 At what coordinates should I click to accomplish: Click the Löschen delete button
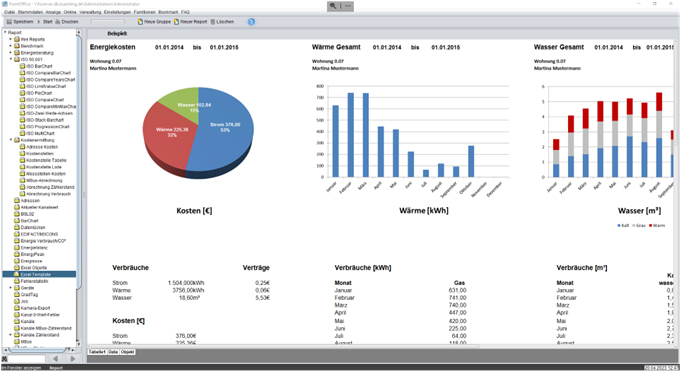point(222,21)
